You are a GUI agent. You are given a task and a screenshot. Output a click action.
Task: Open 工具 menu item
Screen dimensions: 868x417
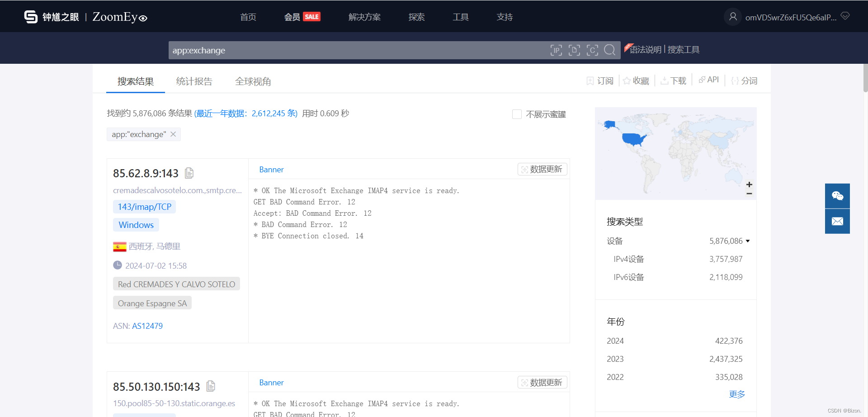point(461,17)
